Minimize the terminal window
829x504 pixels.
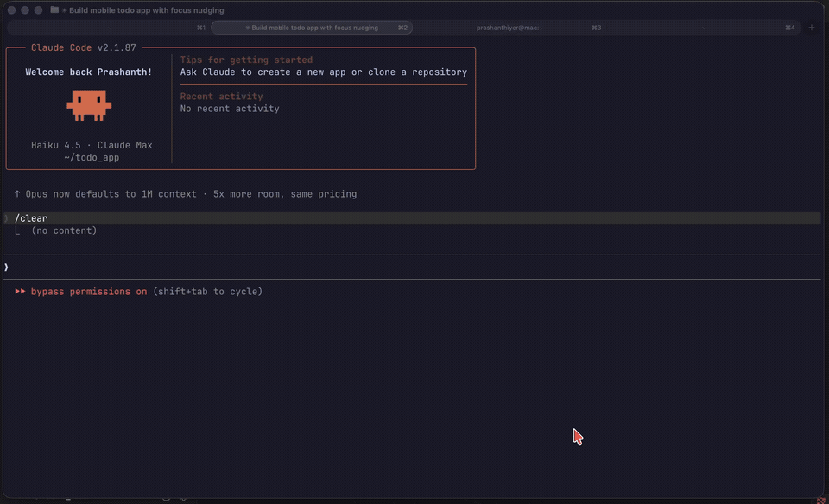tap(25, 10)
